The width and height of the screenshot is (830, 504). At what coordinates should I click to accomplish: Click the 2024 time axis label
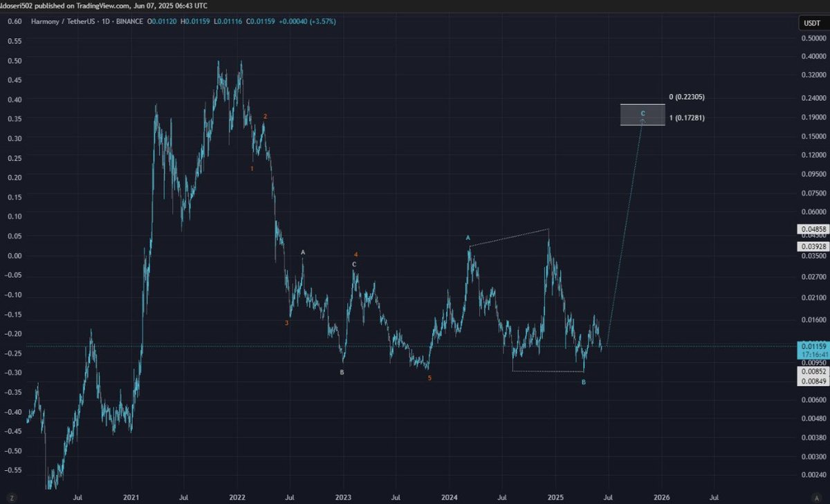tap(449, 496)
